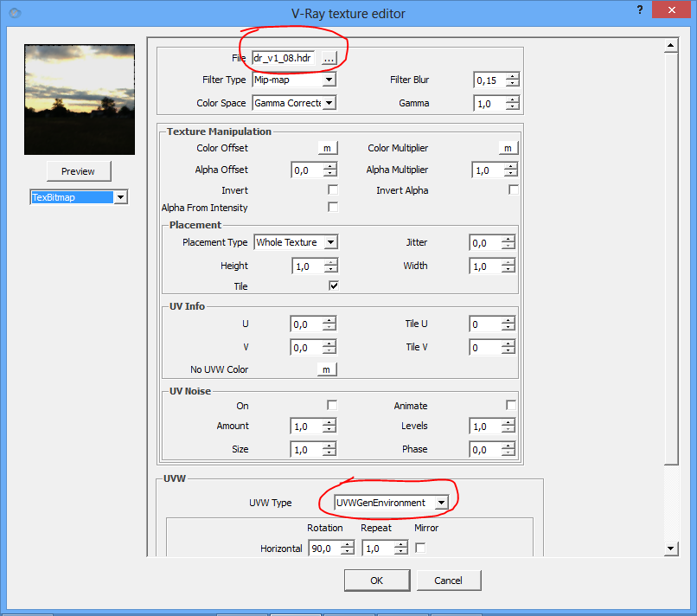Click the Width spinner arrows

click(x=508, y=266)
